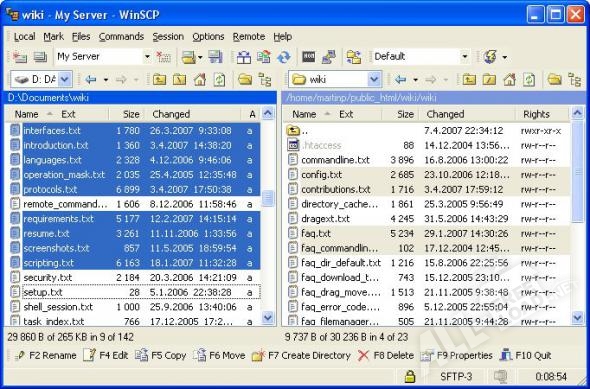Click the F5 Copy button

click(x=161, y=355)
